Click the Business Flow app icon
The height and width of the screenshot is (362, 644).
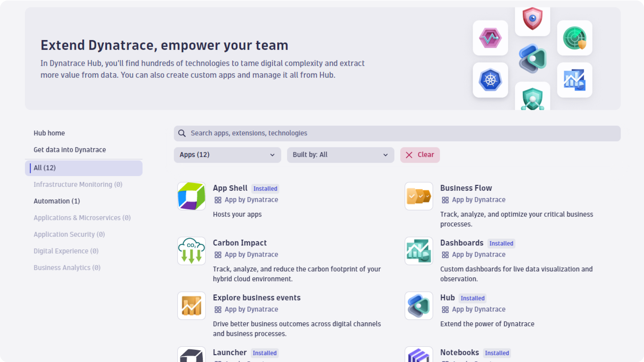(x=418, y=196)
